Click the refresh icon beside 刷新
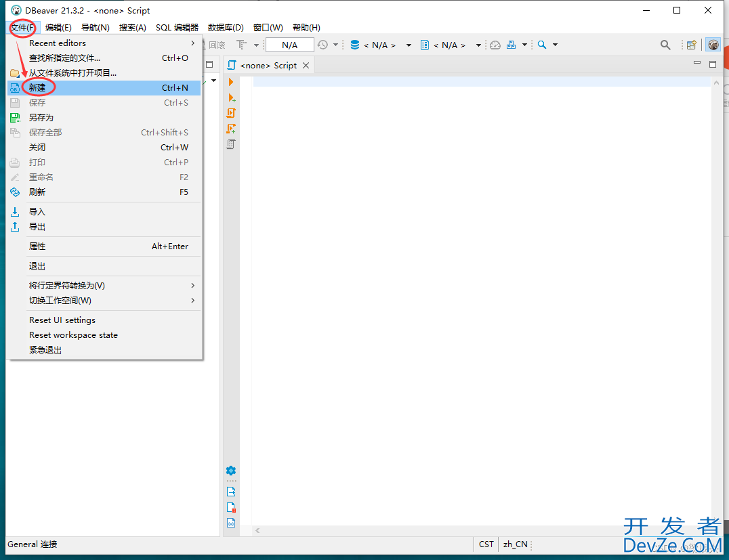 (x=15, y=192)
